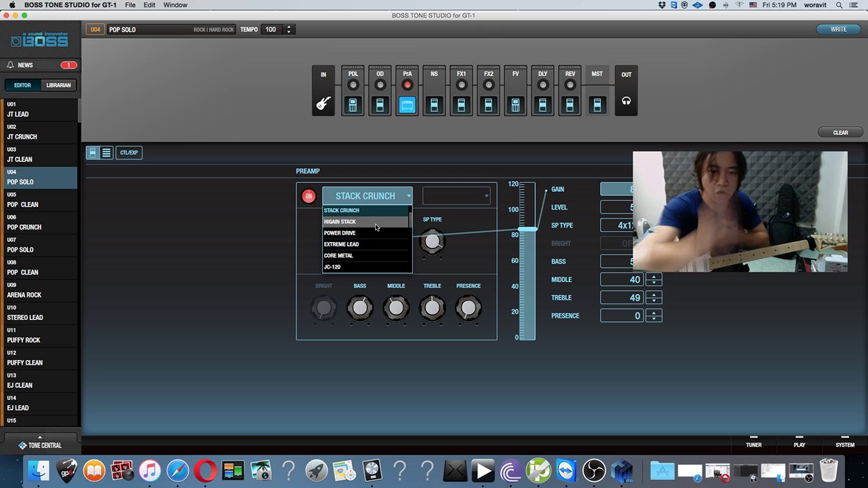Image resolution: width=868 pixels, height=488 pixels.
Task: Click the tempo stepper arrows
Action: tap(289, 29)
